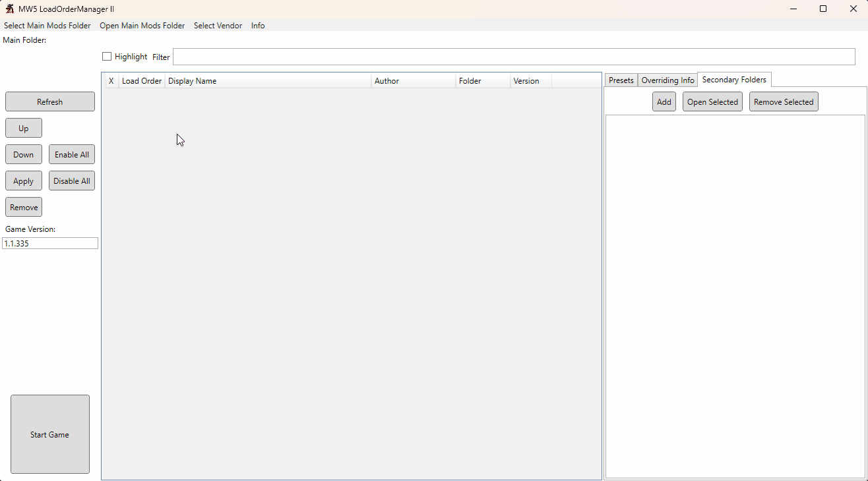Switch to the Presets tab
Image resolution: width=868 pixels, height=481 pixels.
coord(621,80)
